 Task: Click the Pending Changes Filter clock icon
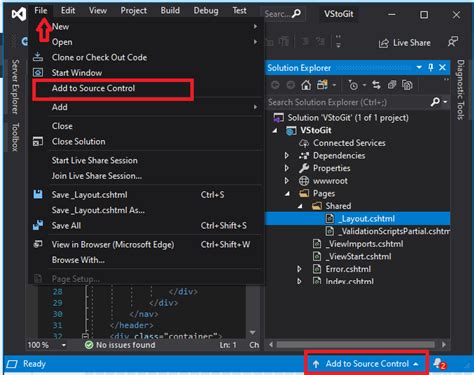point(353,85)
